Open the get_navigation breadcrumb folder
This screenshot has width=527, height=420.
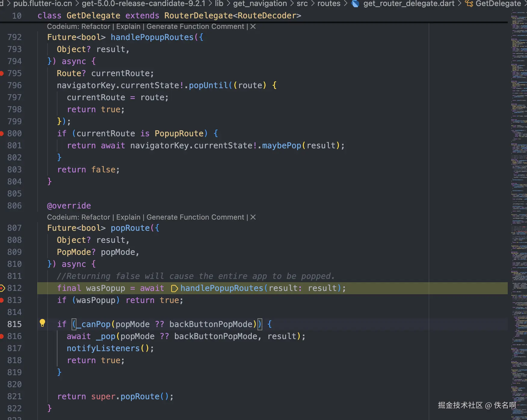click(260, 4)
